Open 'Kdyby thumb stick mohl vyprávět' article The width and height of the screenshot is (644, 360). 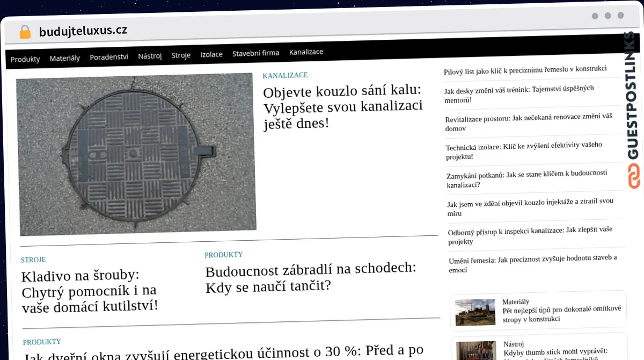pyautogui.click(x=555, y=354)
